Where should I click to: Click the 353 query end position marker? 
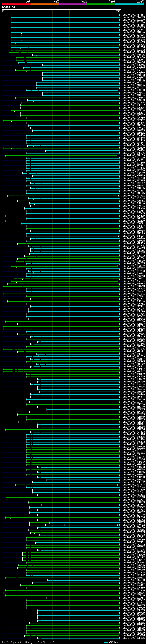(x=118, y=11)
